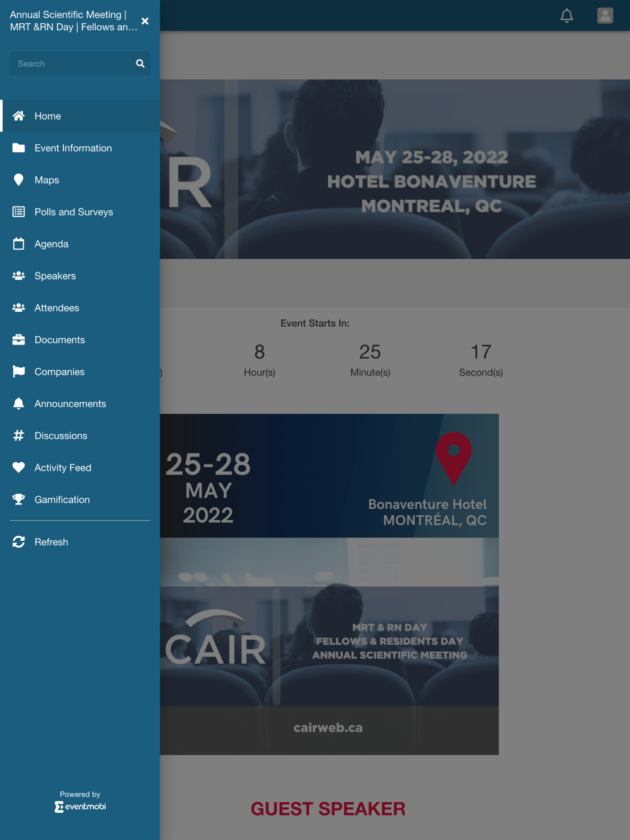Image resolution: width=630 pixels, height=840 pixels.
Task: View the Agenda
Action: click(x=80, y=244)
